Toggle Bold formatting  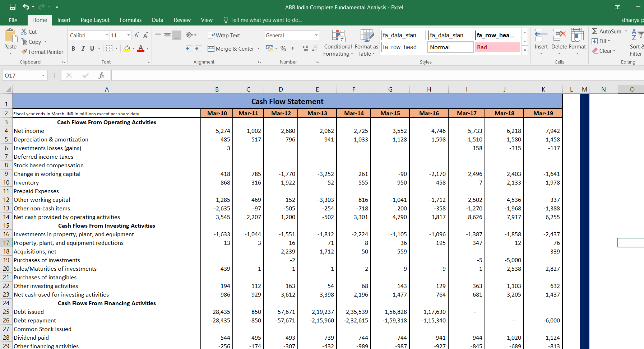point(73,48)
